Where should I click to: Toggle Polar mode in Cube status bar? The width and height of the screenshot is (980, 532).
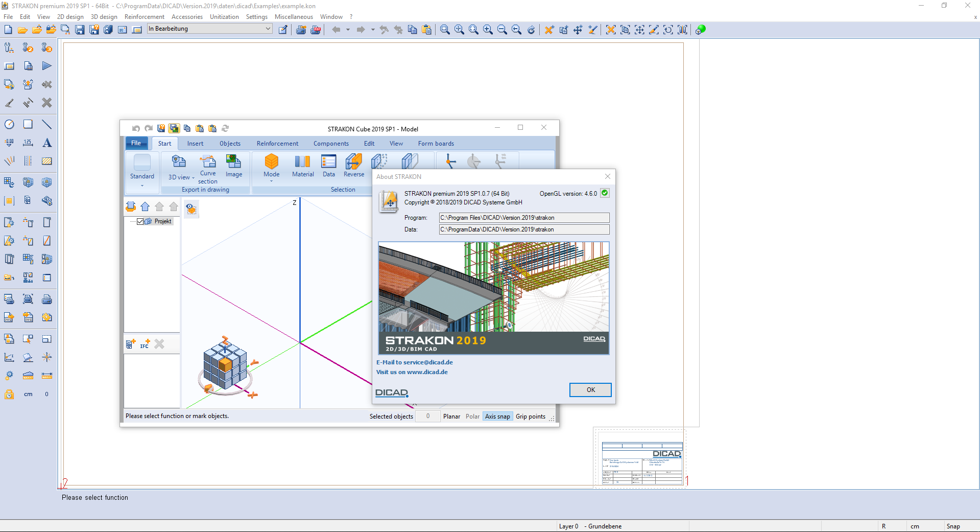[472, 417]
